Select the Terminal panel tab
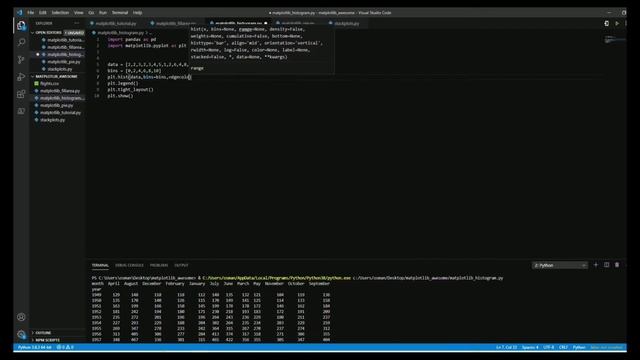Viewport: 640px width, 360px height. click(x=100, y=265)
